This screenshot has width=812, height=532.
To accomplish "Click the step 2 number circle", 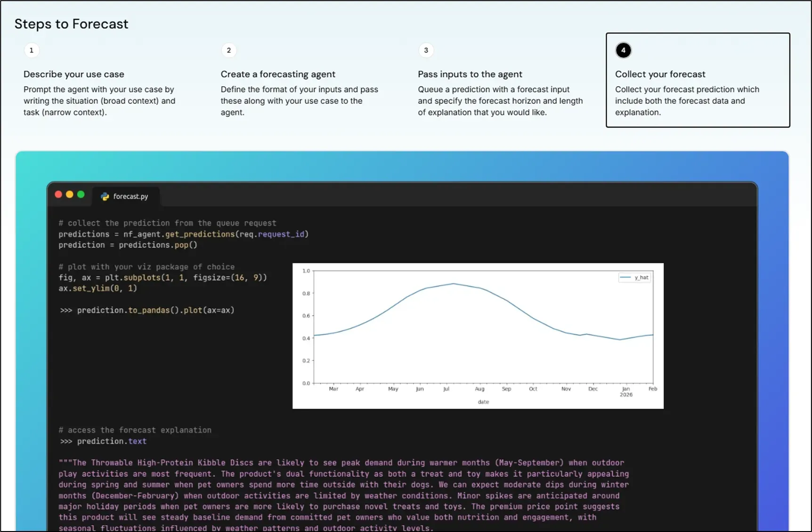I will [x=229, y=50].
